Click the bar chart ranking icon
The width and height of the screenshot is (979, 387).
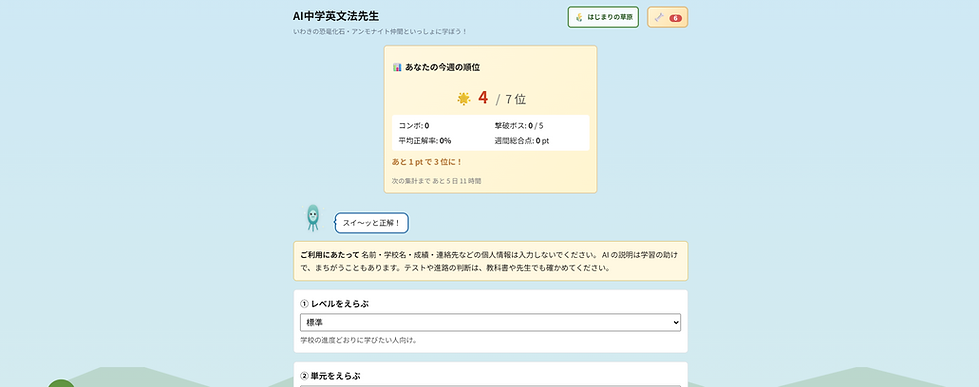pyautogui.click(x=397, y=67)
